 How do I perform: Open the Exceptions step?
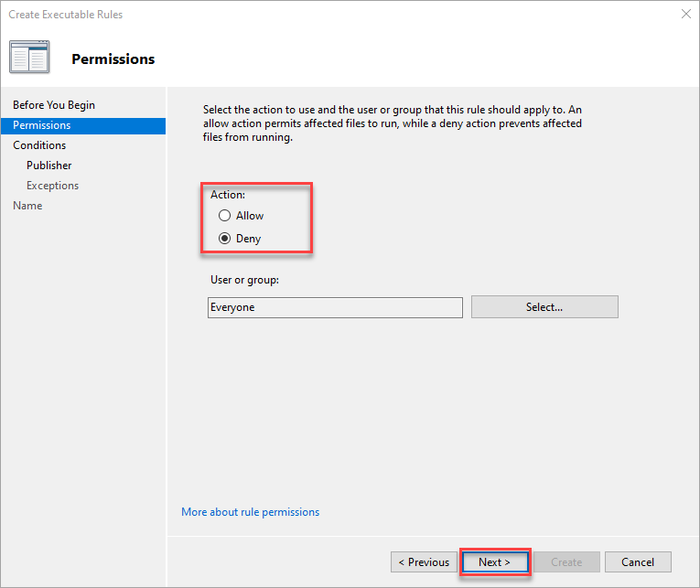tap(53, 186)
